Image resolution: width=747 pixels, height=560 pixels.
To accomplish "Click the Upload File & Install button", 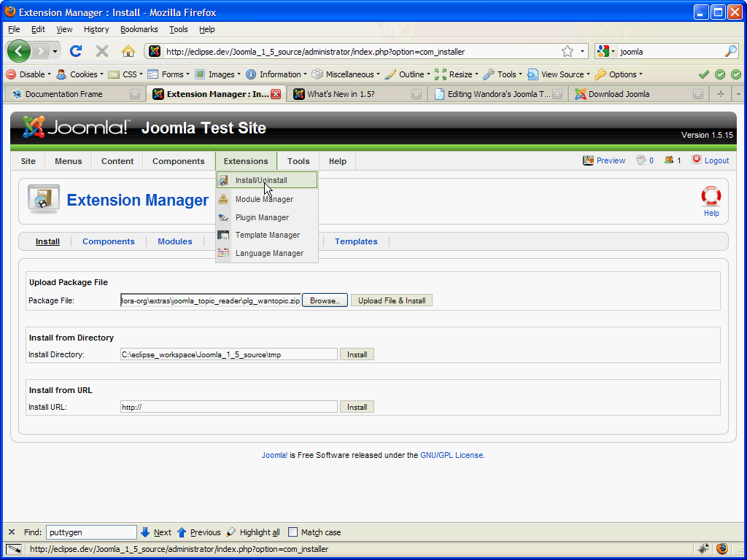I will [x=392, y=300].
